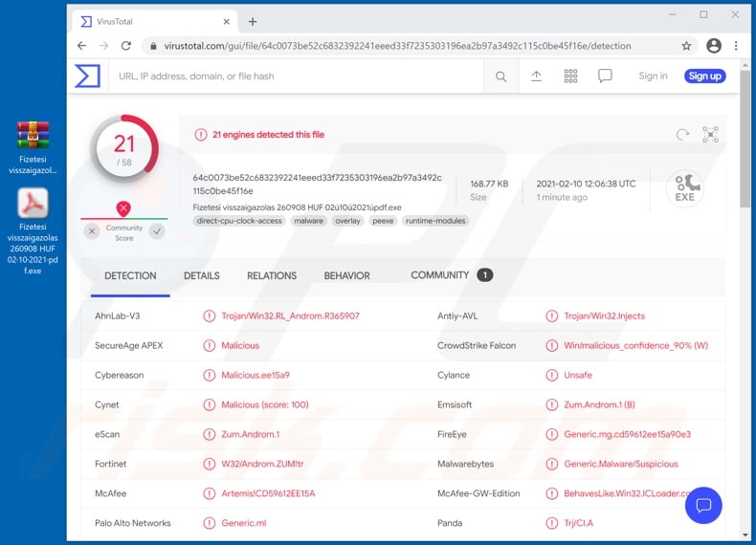
Task: Click the Trojan/Win32.RL_Androm.R365907 result
Action: click(290, 316)
